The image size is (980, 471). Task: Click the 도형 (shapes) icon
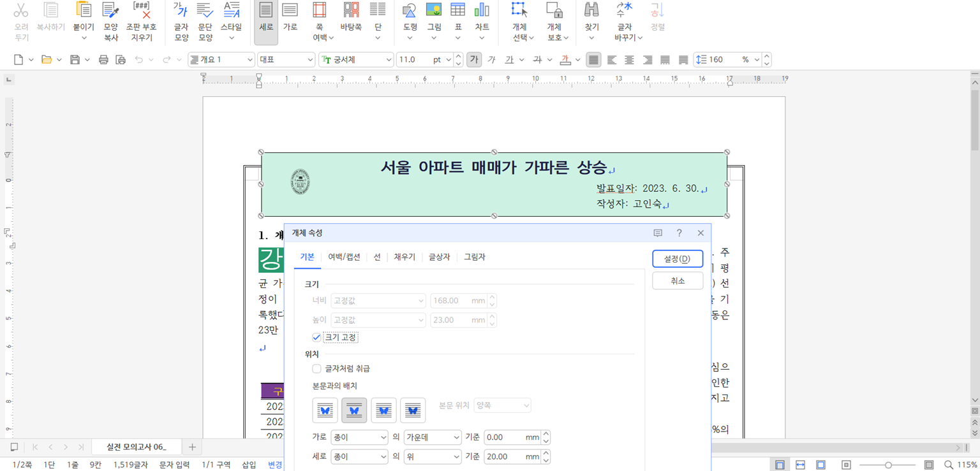(410, 11)
